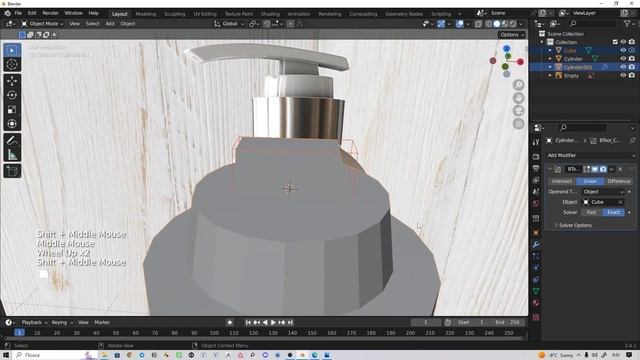This screenshot has height=360, width=640.
Task: Open the Output properties tab
Action: coord(536,169)
